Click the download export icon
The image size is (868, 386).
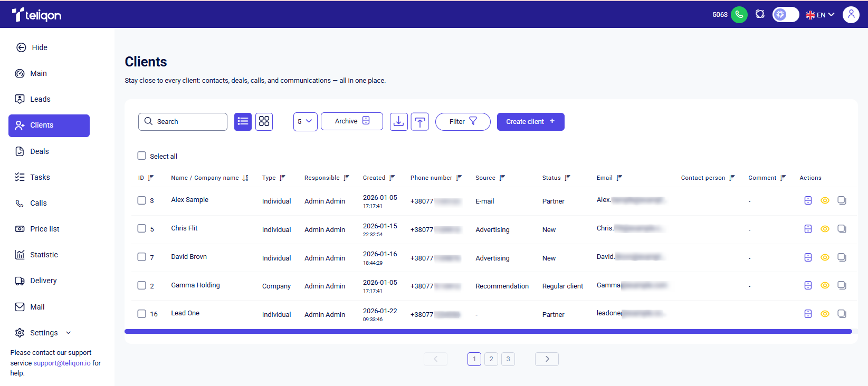click(x=398, y=121)
